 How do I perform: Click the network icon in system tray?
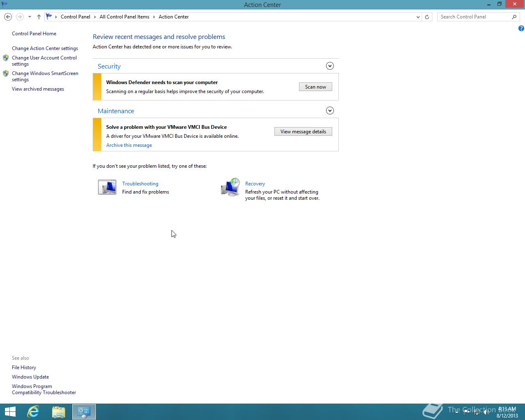click(x=477, y=412)
